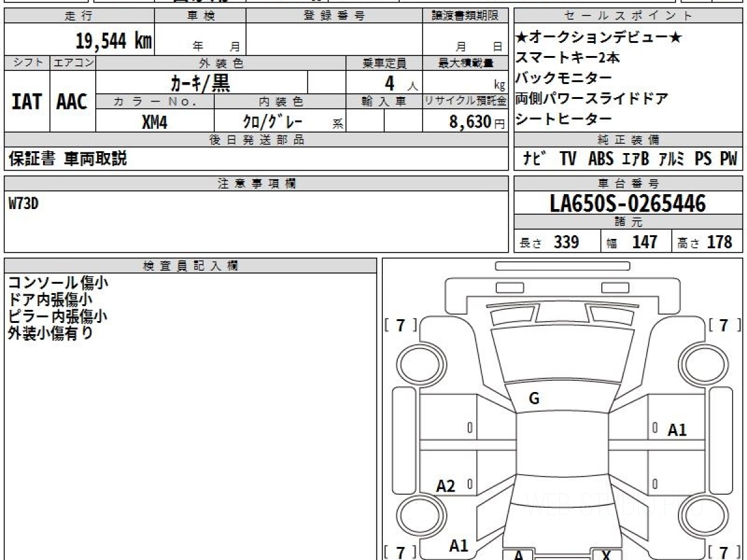The height and width of the screenshot is (560, 747).
Task: Select the seating capacity 4 人
Action: click(400, 83)
